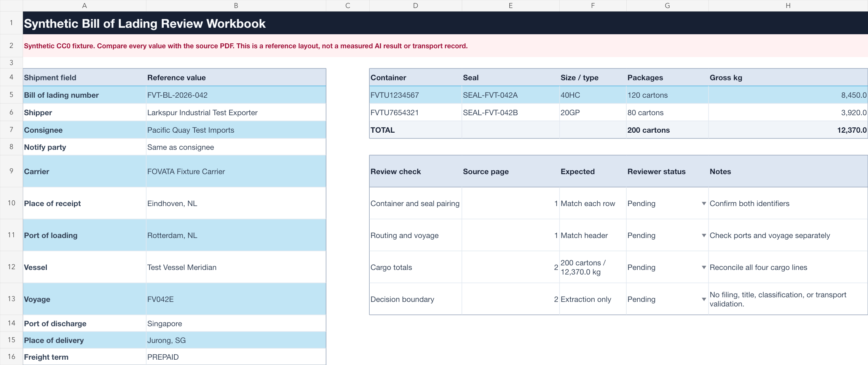The width and height of the screenshot is (868, 365).
Task: Select the Container and seal pairing cell
Action: click(x=415, y=203)
